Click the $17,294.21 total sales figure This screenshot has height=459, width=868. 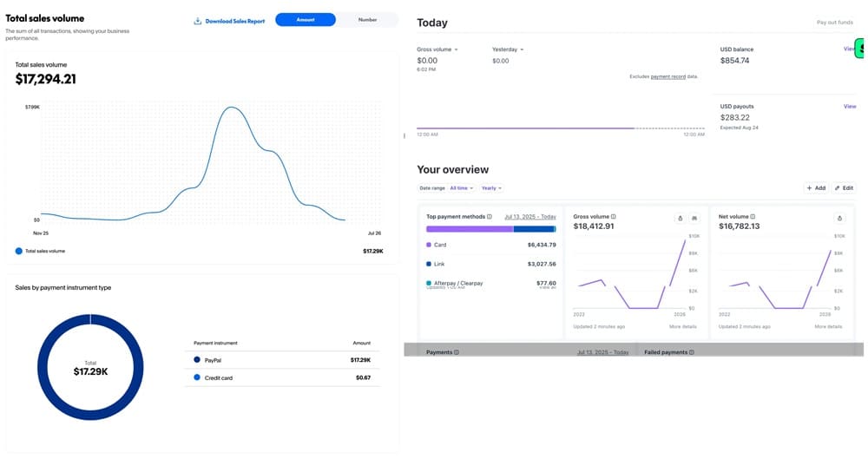pyautogui.click(x=45, y=79)
